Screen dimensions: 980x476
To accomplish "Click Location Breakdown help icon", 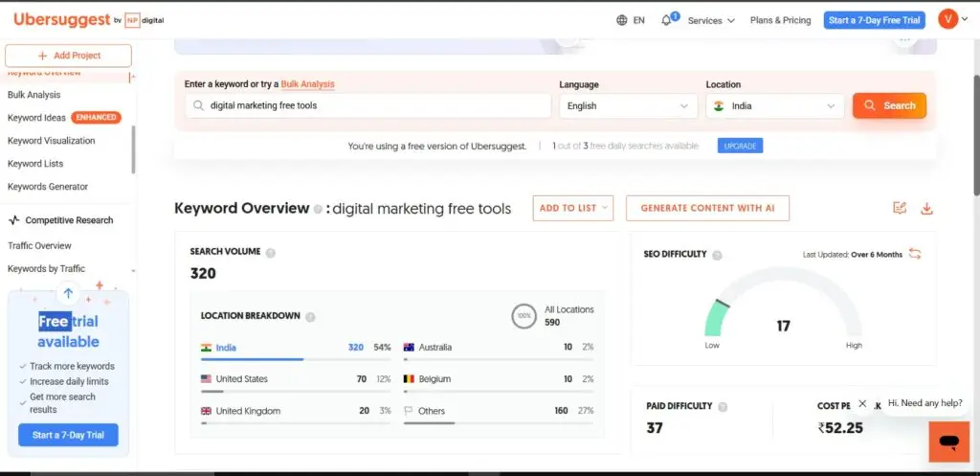I will 310,317.
